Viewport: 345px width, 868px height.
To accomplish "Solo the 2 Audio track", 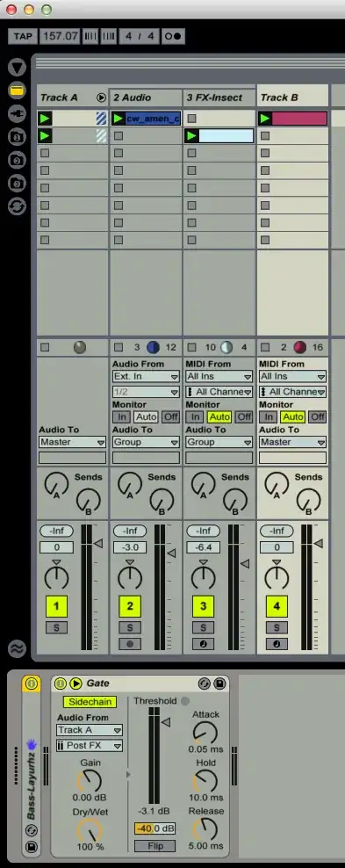I will [x=130, y=628].
